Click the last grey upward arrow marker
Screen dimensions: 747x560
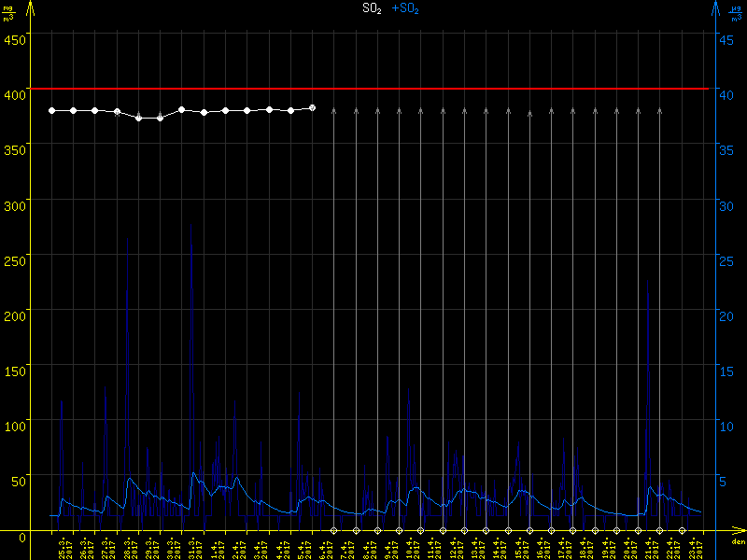coord(659,111)
